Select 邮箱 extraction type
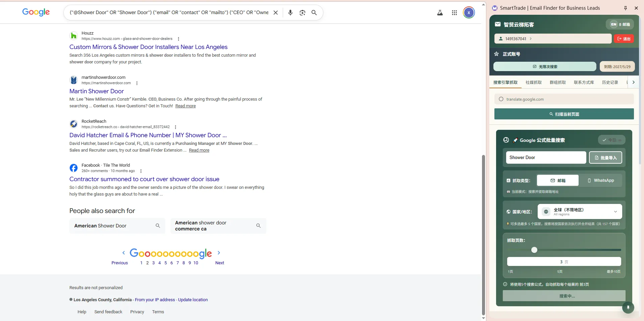This screenshot has width=644, height=321. (x=557, y=180)
